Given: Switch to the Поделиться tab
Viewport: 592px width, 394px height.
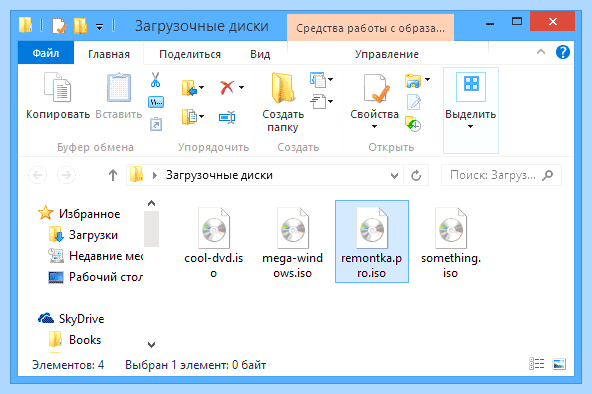Looking at the screenshot, I should coord(190,54).
